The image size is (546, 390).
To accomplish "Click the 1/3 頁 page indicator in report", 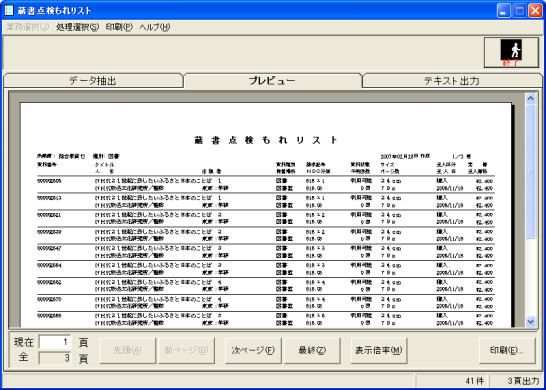I will tap(460, 156).
